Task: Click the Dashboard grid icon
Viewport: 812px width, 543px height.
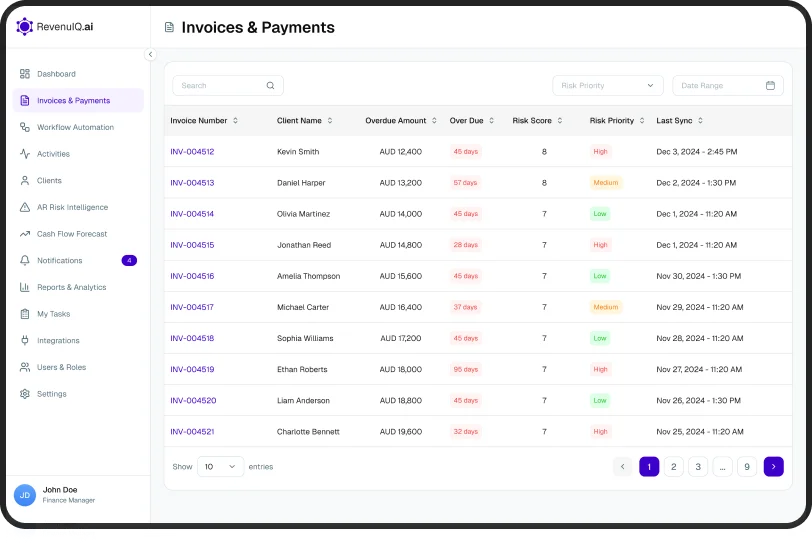Action: (x=25, y=74)
